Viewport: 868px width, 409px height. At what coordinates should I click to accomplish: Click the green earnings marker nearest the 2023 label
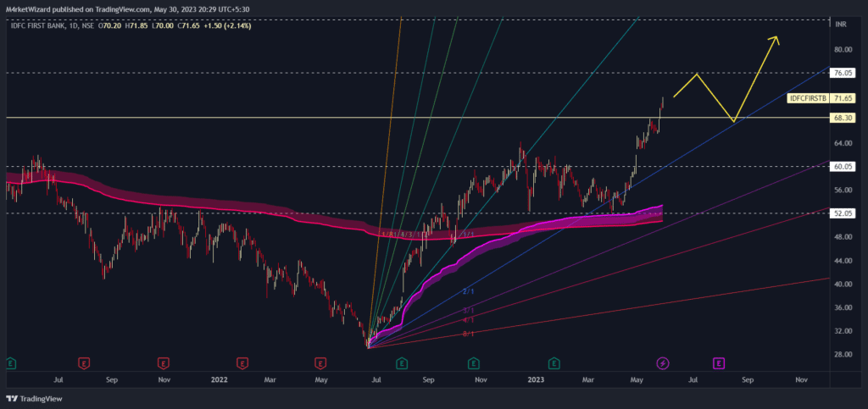pos(553,363)
